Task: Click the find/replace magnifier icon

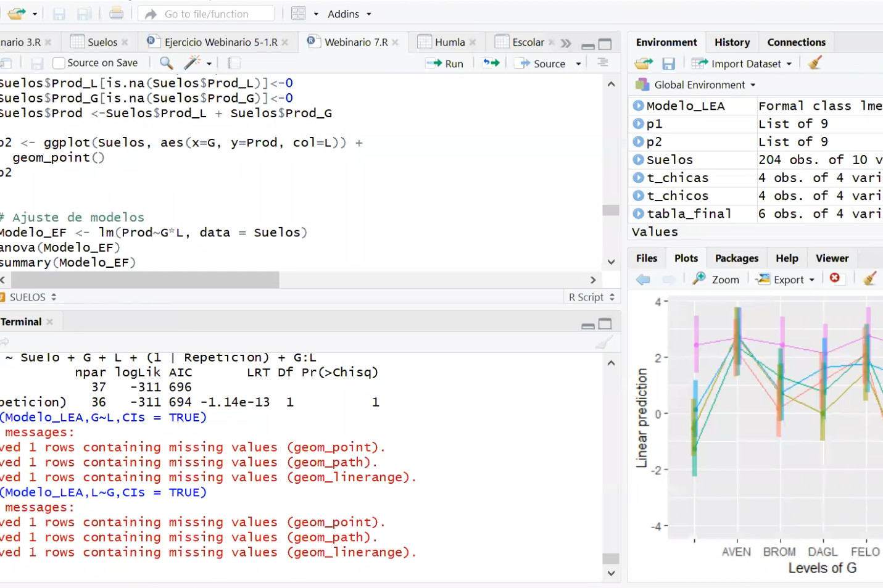Action: tap(166, 62)
